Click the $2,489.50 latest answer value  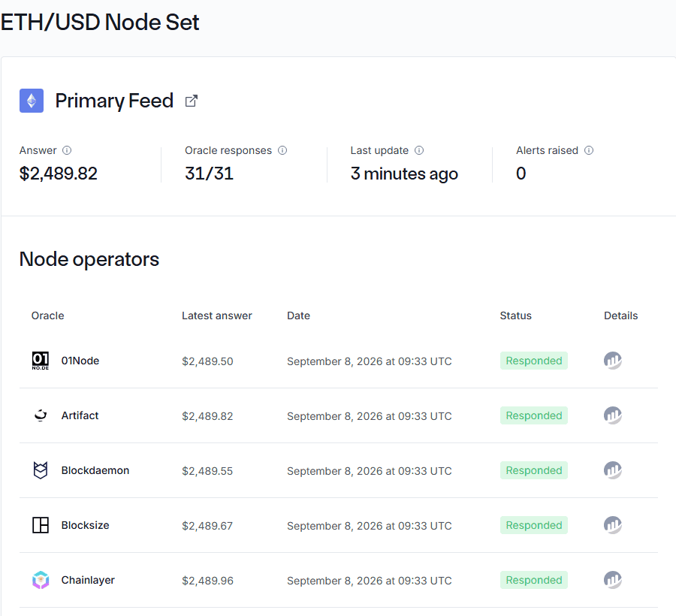207,361
